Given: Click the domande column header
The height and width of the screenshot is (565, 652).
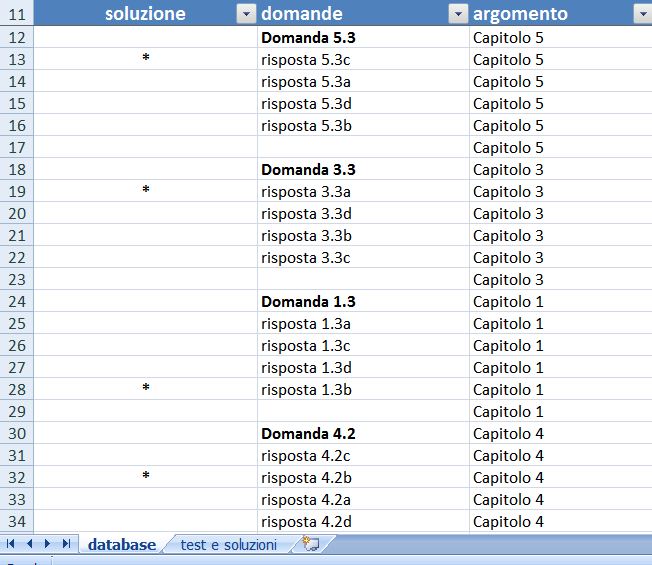Looking at the screenshot, I should [x=363, y=13].
